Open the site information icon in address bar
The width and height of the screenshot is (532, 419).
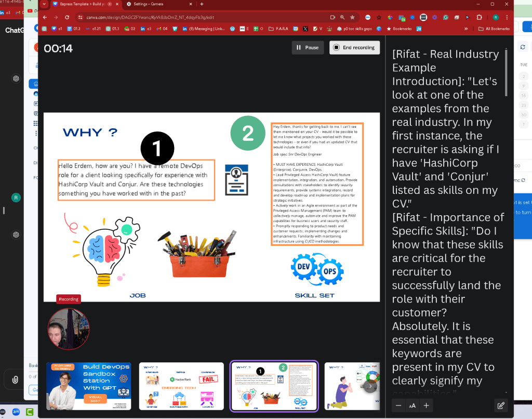pyautogui.click(x=81, y=17)
